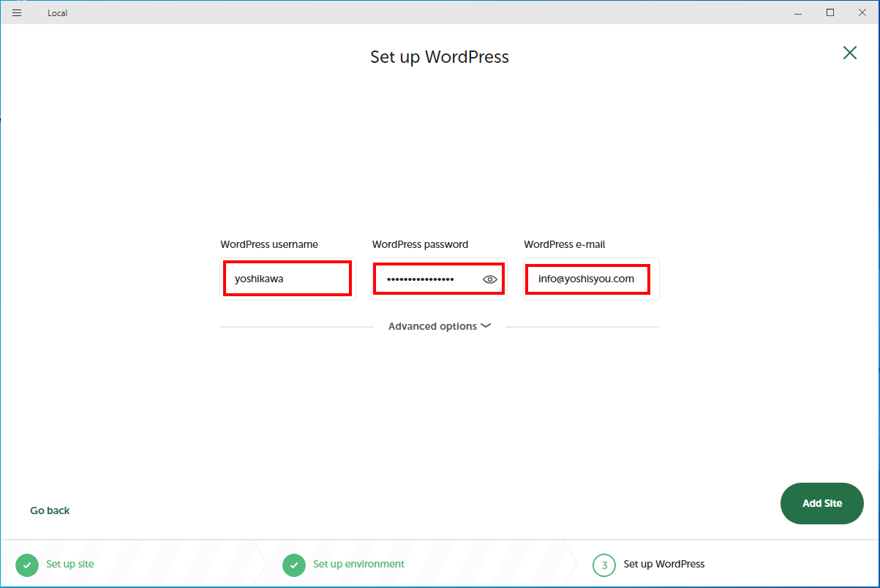Switch to the Set up environment step
This screenshot has width=880, height=588.
[358, 564]
